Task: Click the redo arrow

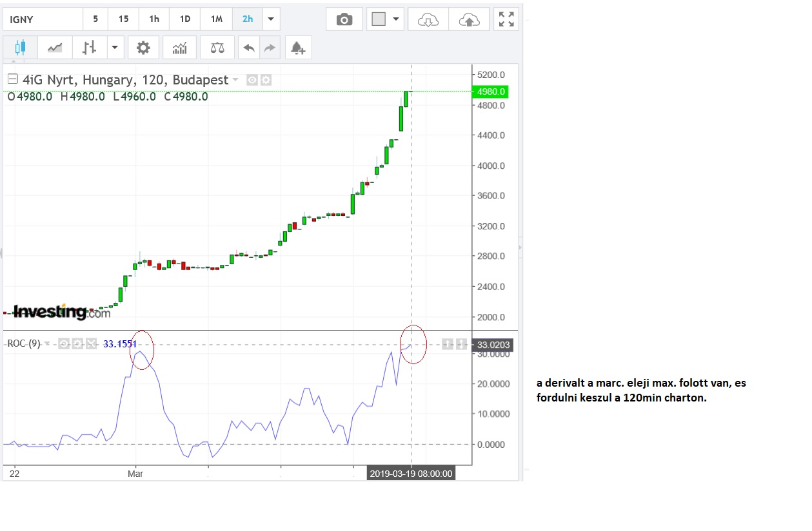Action: (270, 47)
